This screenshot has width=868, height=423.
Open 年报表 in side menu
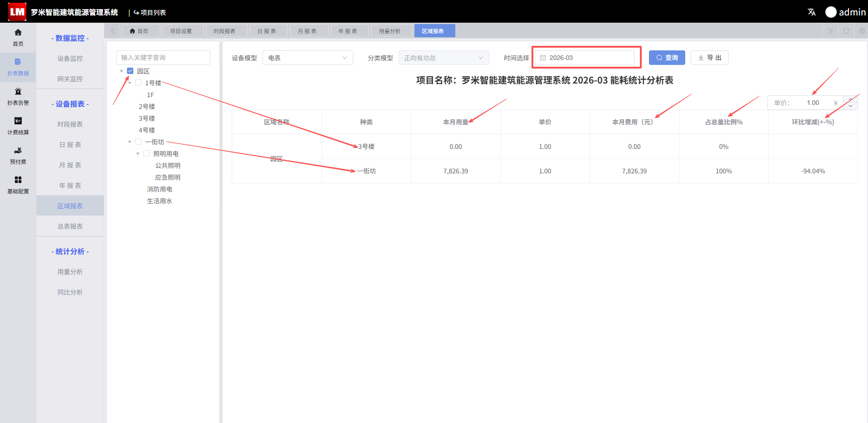pos(70,185)
